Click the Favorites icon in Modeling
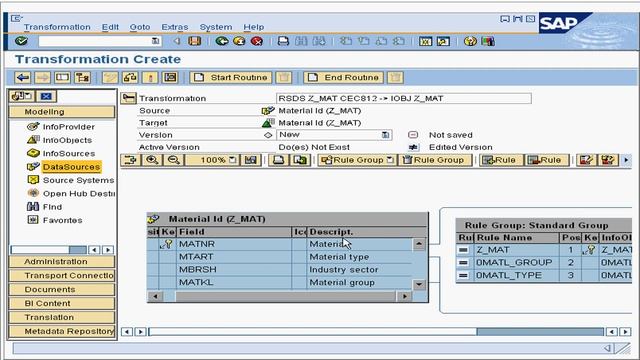The height and width of the screenshot is (360, 640). click(33, 220)
